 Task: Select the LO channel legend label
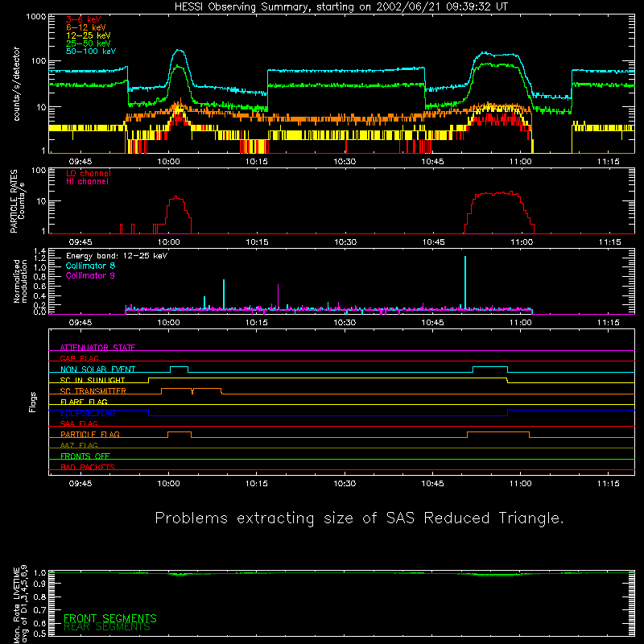pos(89,173)
